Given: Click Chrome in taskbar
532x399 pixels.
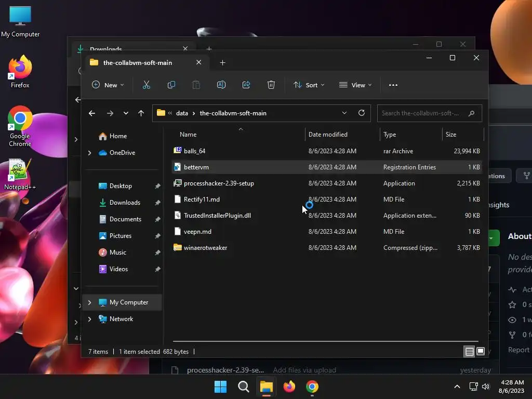Looking at the screenshot, I should coord(312,387).
